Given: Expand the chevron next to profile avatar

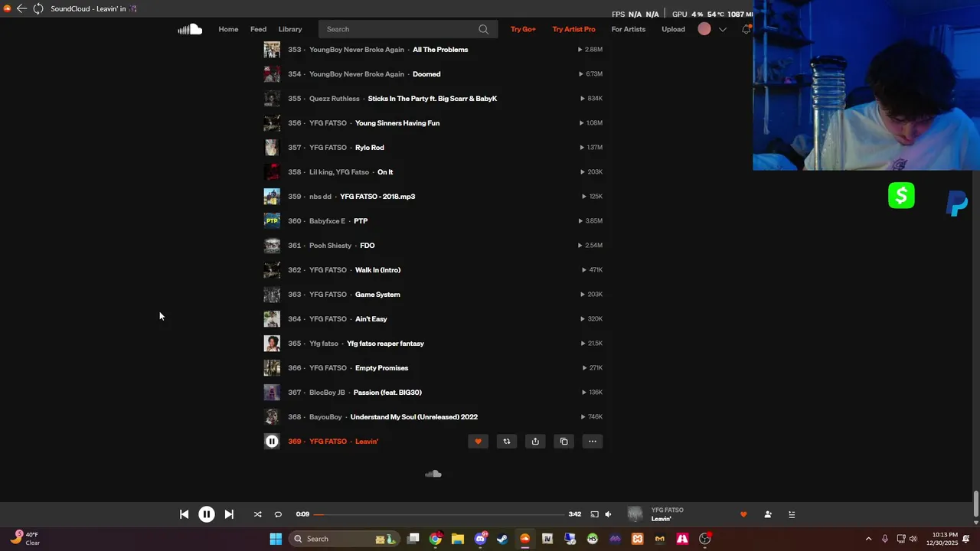Looking at the screenshot, I should [x=722, y=29].
